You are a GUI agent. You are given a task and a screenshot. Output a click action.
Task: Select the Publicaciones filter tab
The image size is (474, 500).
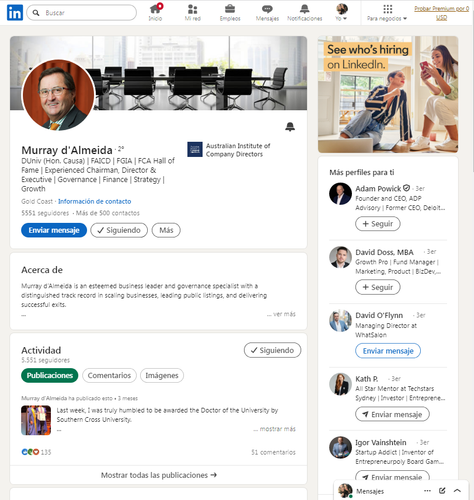click(50, 375)
